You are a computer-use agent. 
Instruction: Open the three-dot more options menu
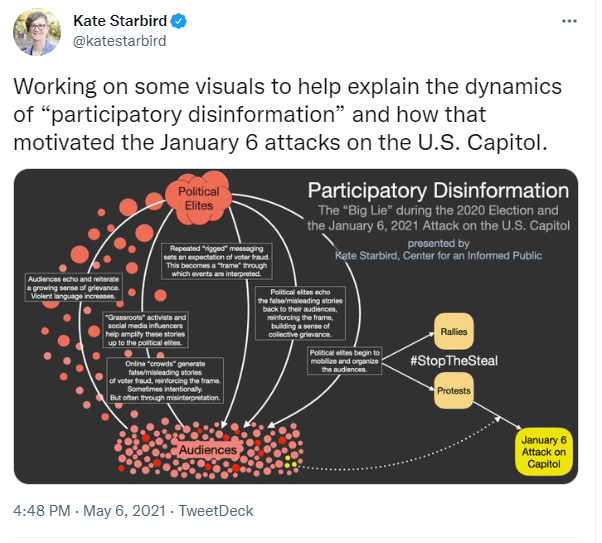(569, 21)
